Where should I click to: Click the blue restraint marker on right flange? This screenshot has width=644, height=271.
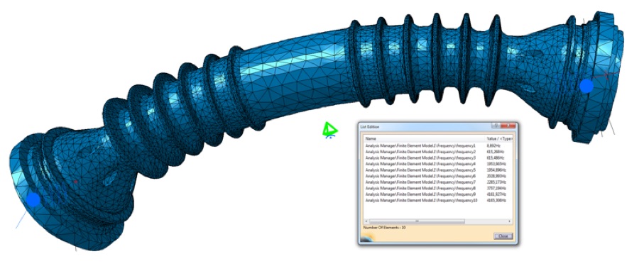586,87
